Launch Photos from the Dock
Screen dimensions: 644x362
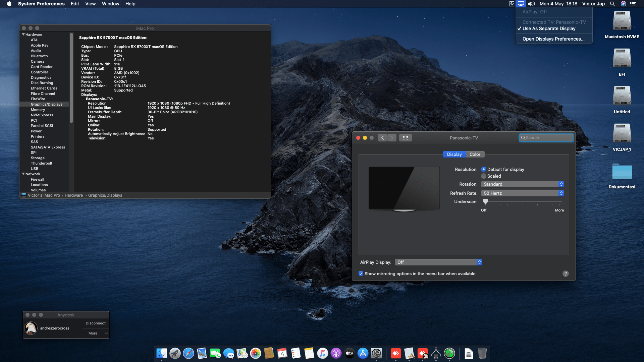(x=256, y=353)
